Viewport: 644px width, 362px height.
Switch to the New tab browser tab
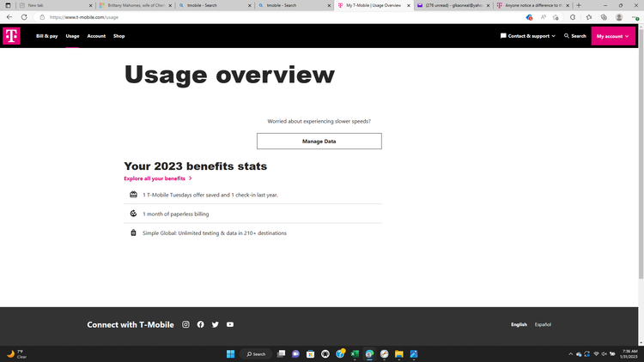coord(55,5)
